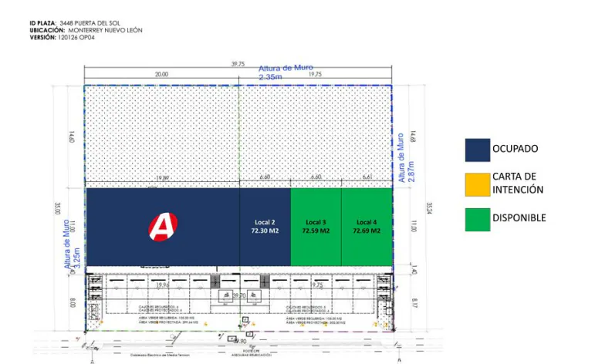Click the top Altura de Muro 2.35m label
The height and width of the screenshot is (364, 595).
[286, 72]
